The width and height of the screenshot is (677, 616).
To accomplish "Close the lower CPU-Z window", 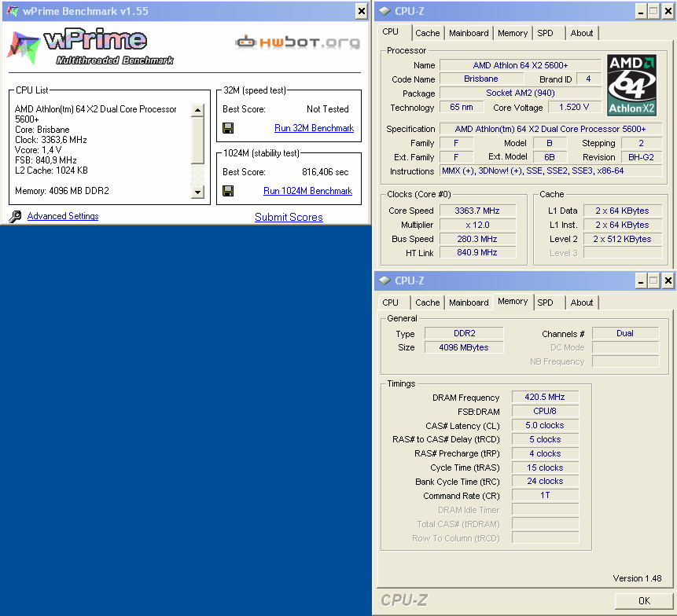I will [668, 281].
